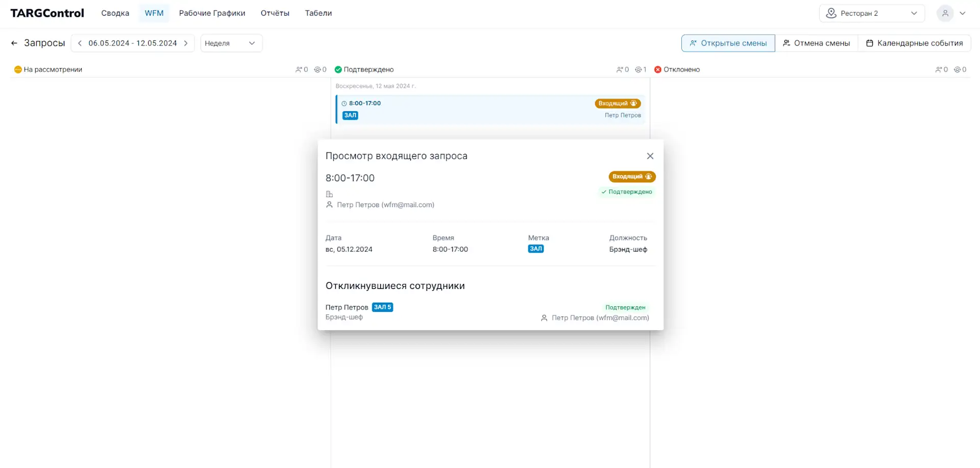
Task: Click the clock icon beside the 8:00-17:00 shift
Action: coord(344,103)
